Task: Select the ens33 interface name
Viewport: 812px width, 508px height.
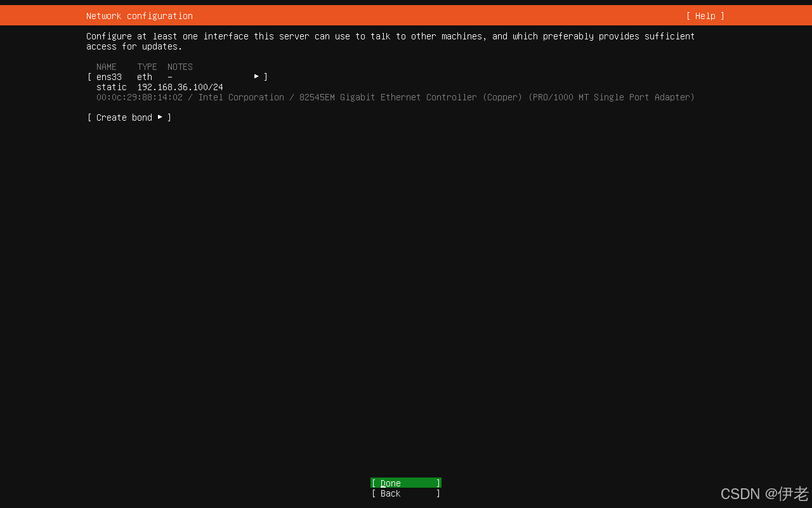Action: (108, 77)
